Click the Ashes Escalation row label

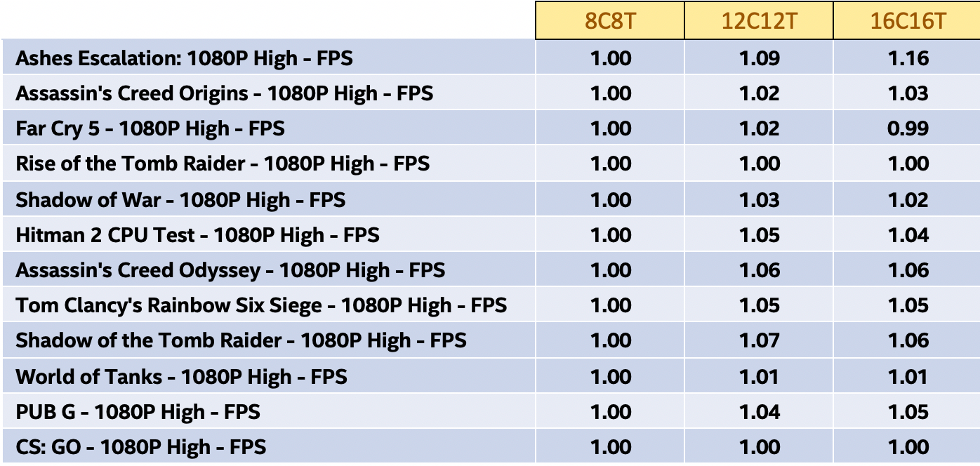pyautogui.click(x=184, y=58)
